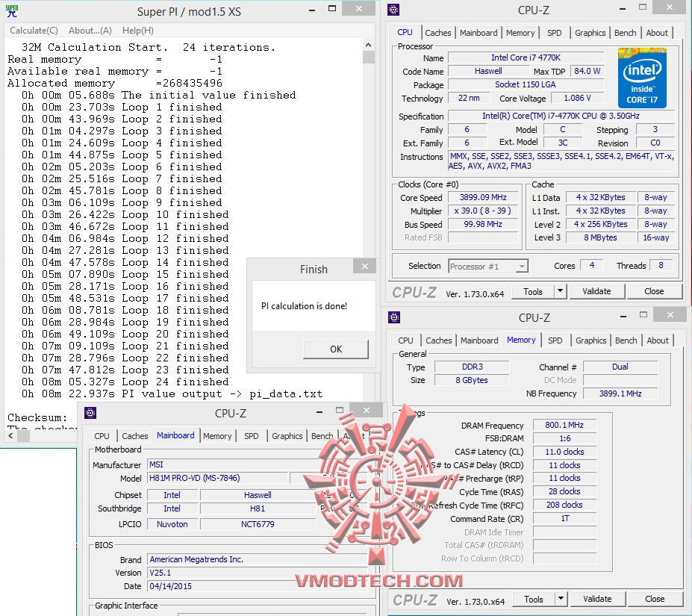Switch to the Caches tab
The width and height of the screenshot is (692, 616).
(x=438, y=32)
